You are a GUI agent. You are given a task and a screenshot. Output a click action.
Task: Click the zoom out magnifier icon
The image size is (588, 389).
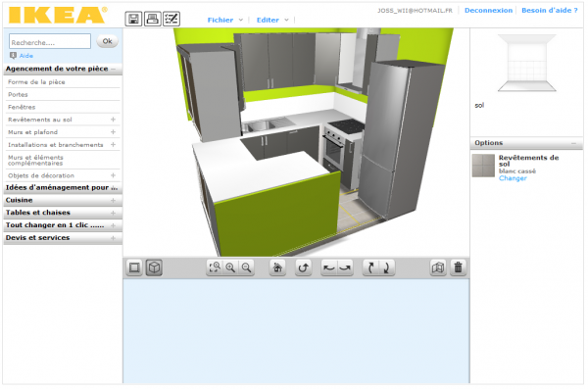pos(246,267)
